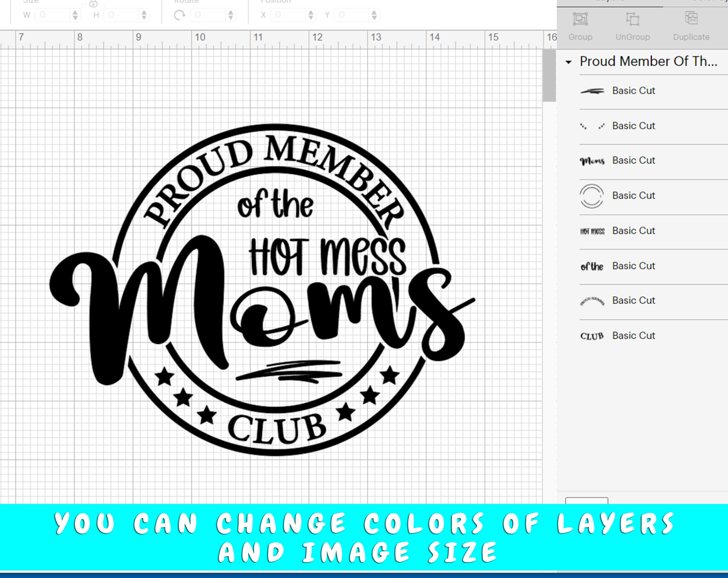Select the Group icon in Layers panel

coord(580,20)
